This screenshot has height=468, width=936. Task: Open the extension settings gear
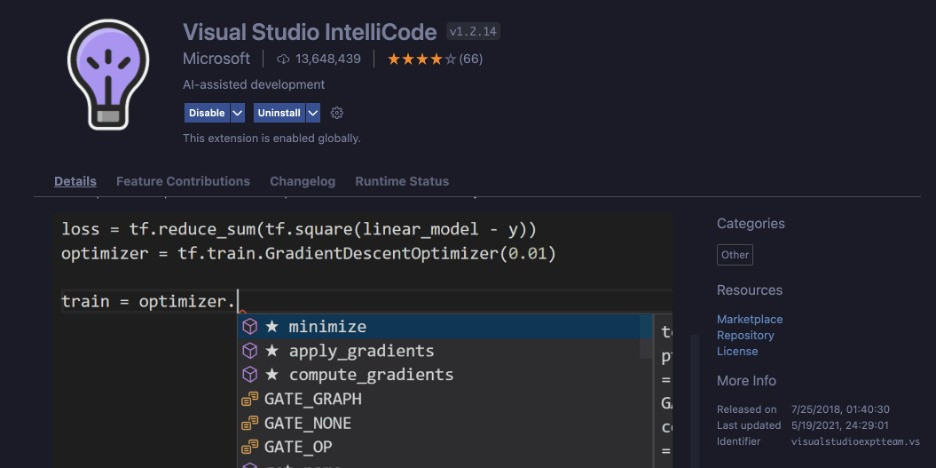pyautogui.click(x=337, y=113)
